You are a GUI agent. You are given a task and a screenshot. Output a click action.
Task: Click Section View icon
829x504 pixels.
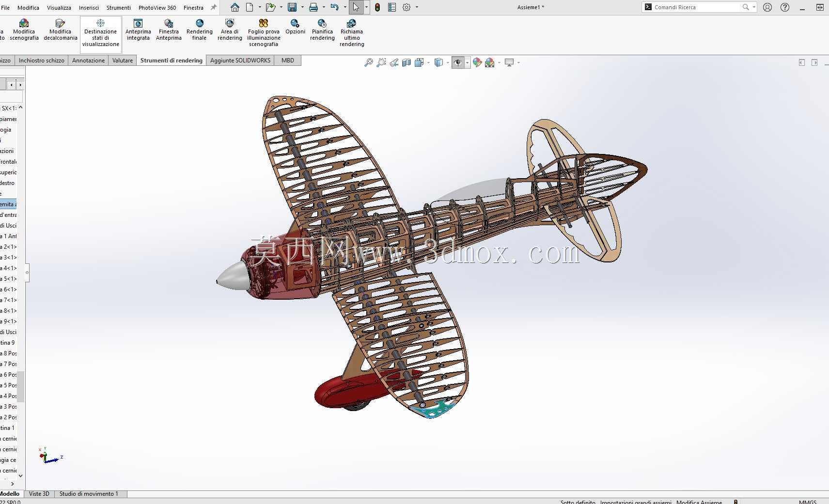(407, 62)
